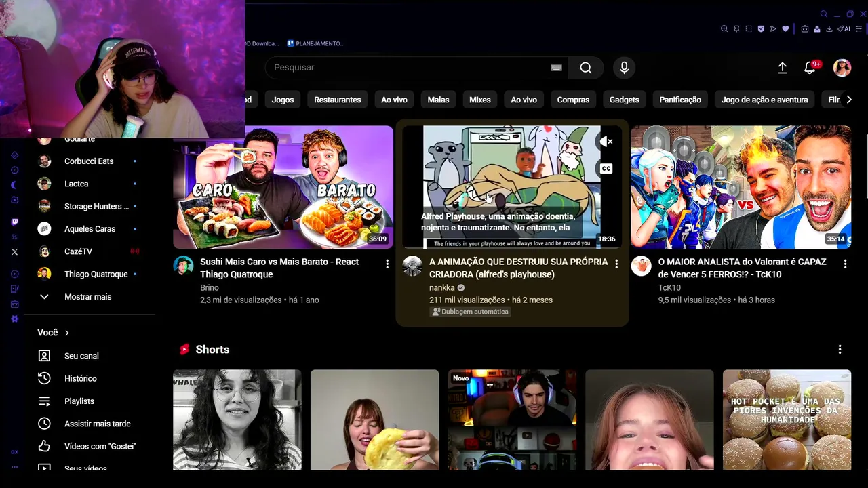The image size is (868, 488).
Task: Open Vídeos com "Gostei" in sidebar
Action: [100, 446]
